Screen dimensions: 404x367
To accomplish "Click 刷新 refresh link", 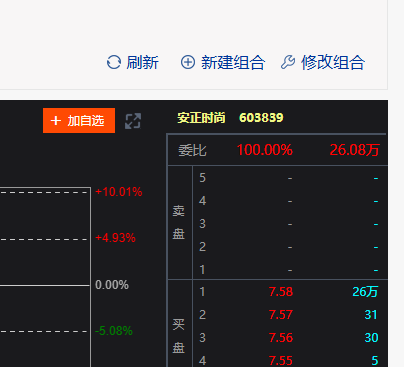I will (142, 63).
